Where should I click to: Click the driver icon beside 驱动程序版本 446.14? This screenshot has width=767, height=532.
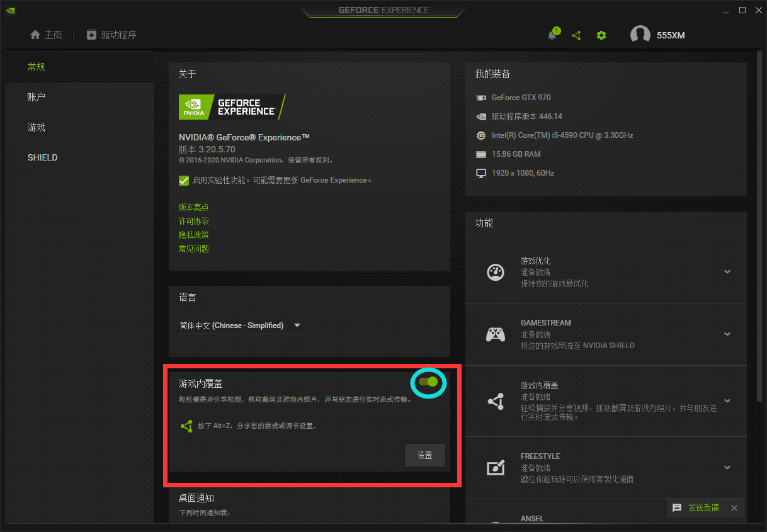481,116
